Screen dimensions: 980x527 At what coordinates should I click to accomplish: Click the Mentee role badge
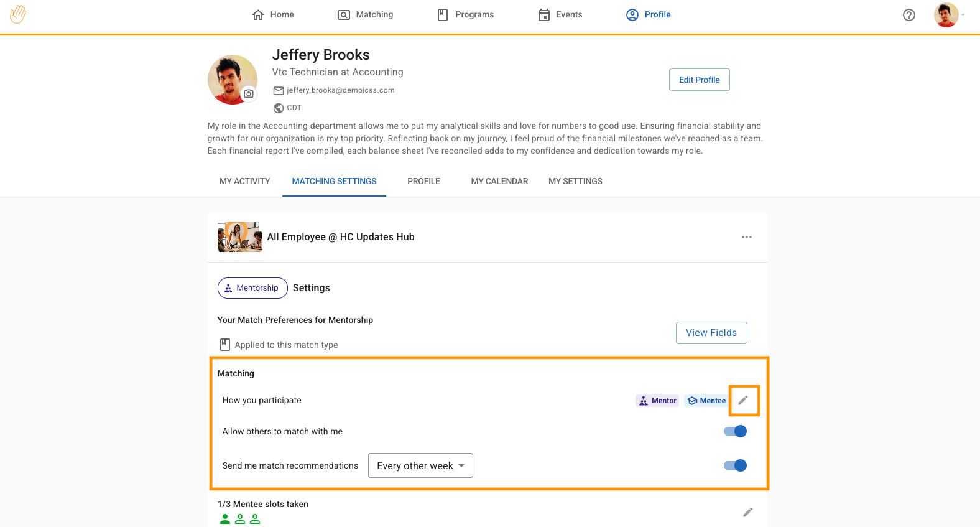coord(706,401)
